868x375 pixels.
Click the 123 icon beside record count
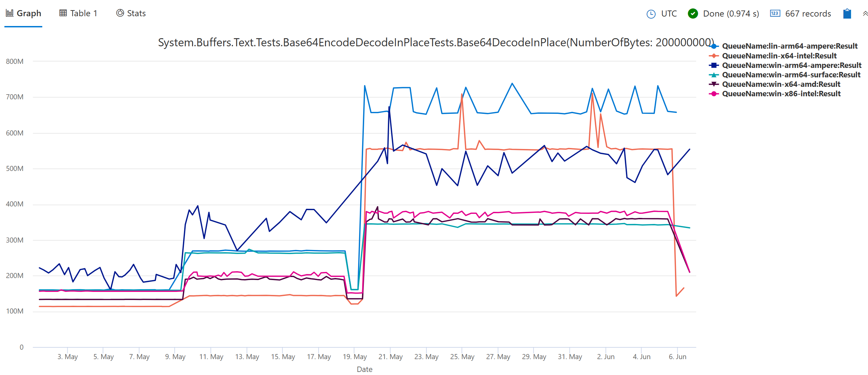coord(775,14)
